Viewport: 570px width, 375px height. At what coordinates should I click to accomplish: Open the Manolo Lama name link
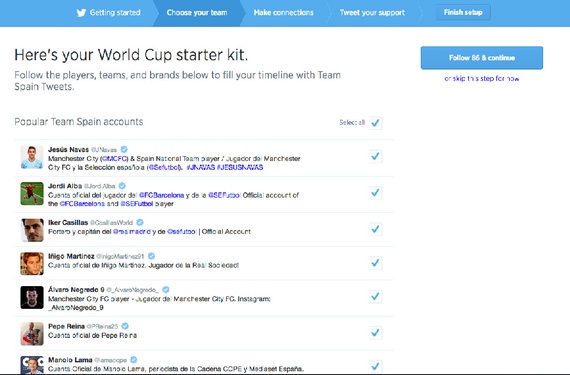pyautogui.click(x=70, y=360)
